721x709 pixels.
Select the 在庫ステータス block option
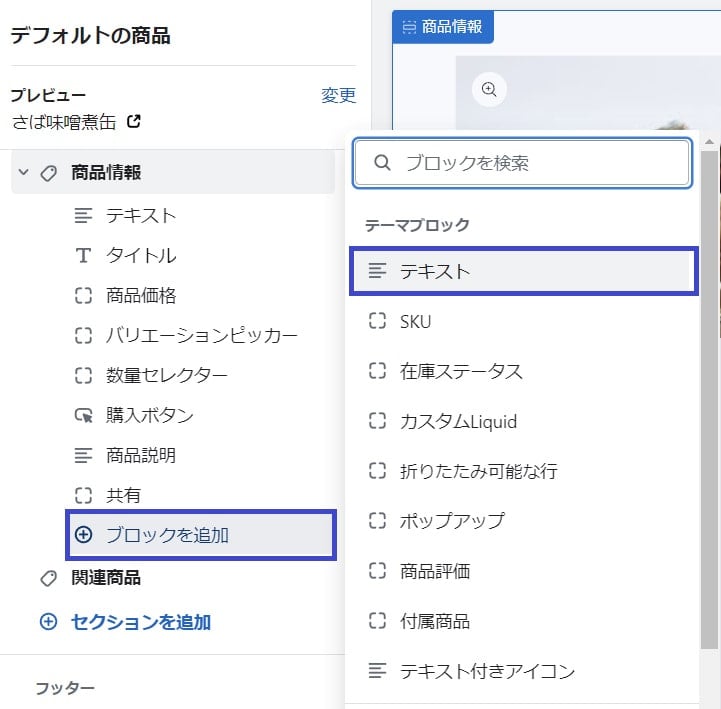click(x=524, y=371)
